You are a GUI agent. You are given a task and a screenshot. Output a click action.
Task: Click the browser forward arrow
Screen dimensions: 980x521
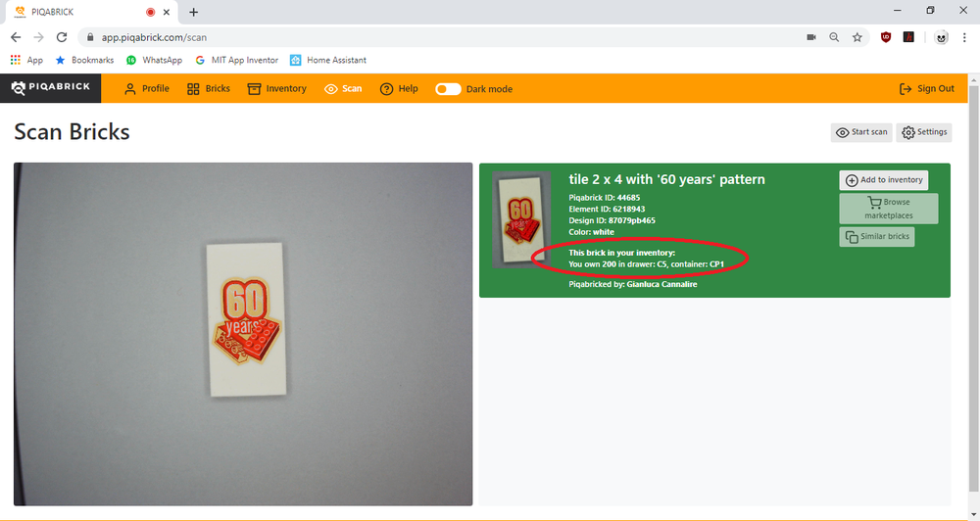(39, 37)
